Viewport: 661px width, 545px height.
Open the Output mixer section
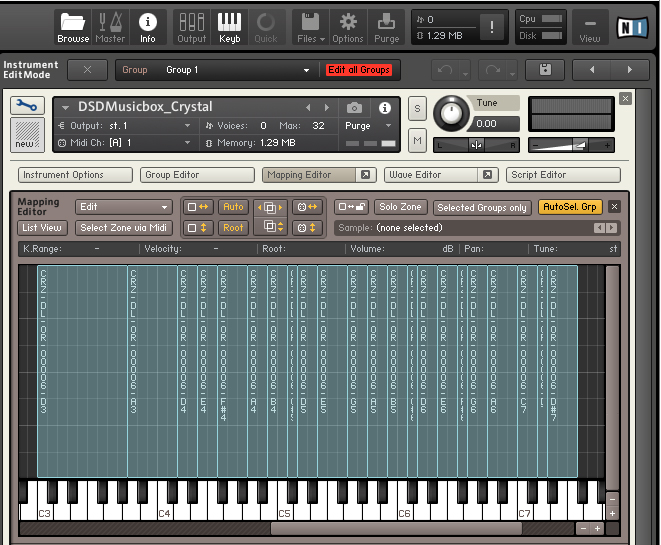(191, 27)
